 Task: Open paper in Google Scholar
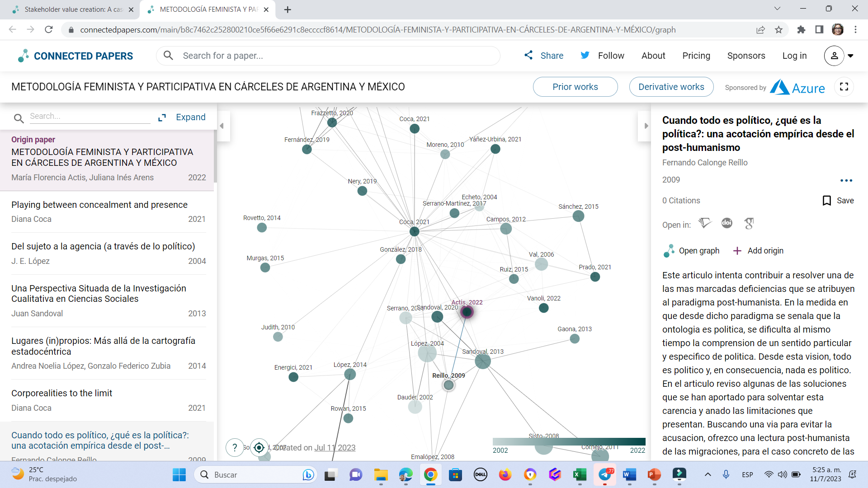pyautogui.click(x=749, y=223)
